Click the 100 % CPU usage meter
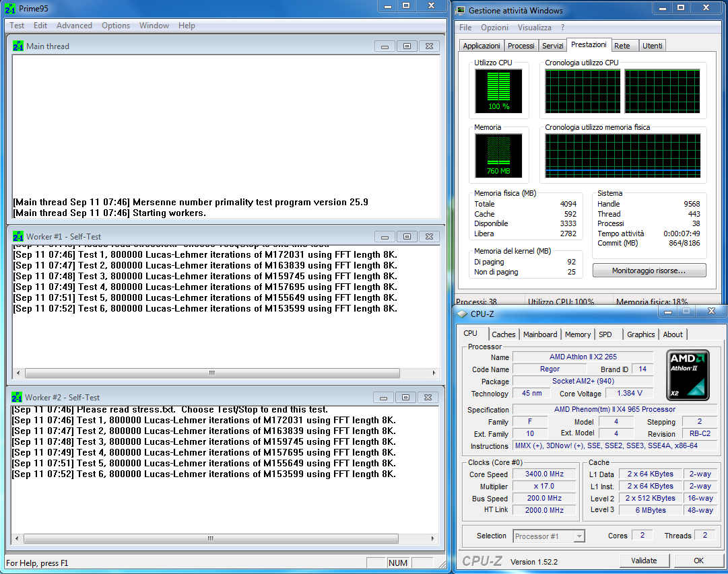Image resolution: width=728 pixels, height=574 pixels. 498,91
